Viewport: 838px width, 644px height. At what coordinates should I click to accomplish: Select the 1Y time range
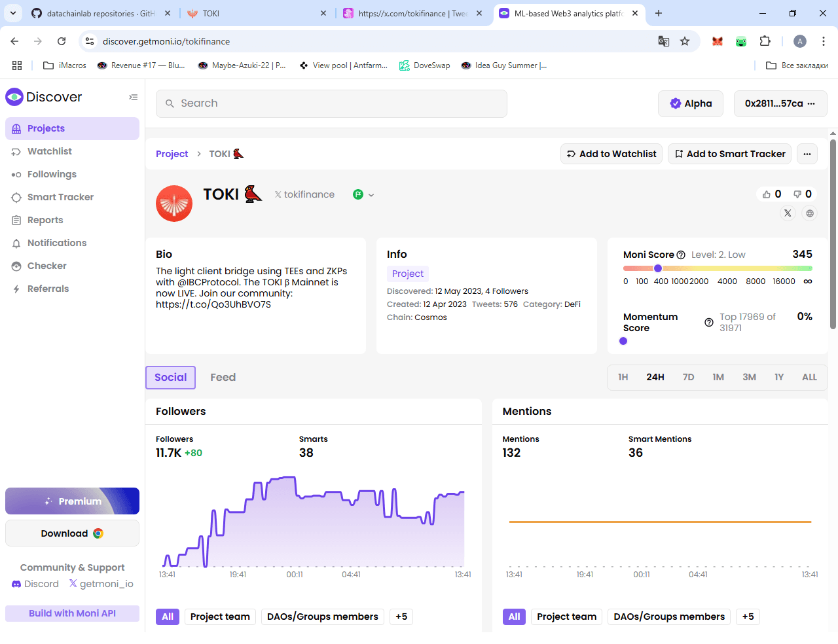pos(779,377)
